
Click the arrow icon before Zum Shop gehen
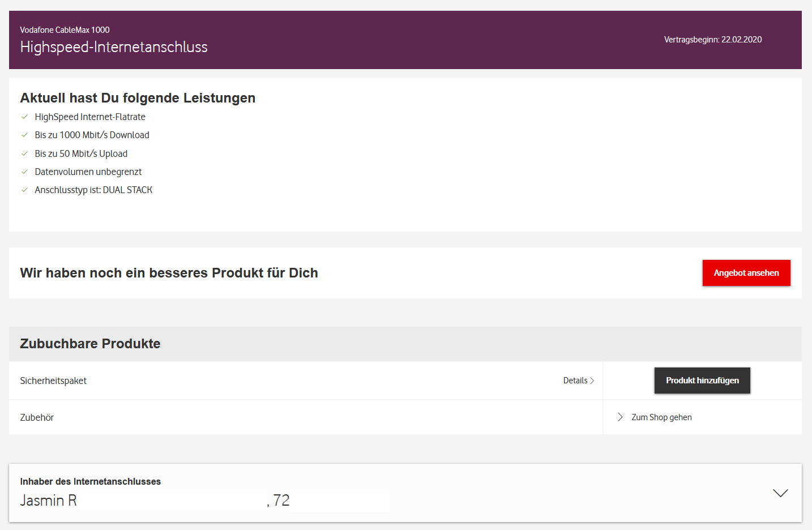620,417
